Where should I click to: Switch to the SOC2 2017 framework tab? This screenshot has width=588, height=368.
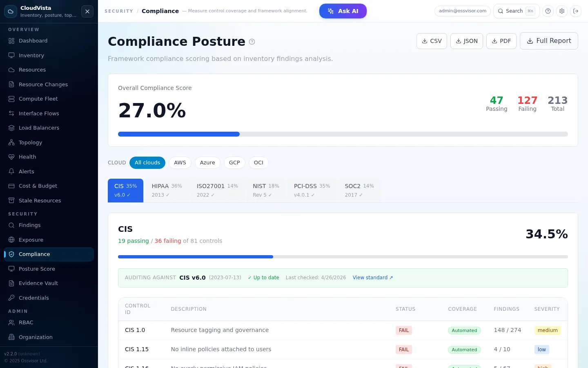pyautogui.click(x=359, y=191)
